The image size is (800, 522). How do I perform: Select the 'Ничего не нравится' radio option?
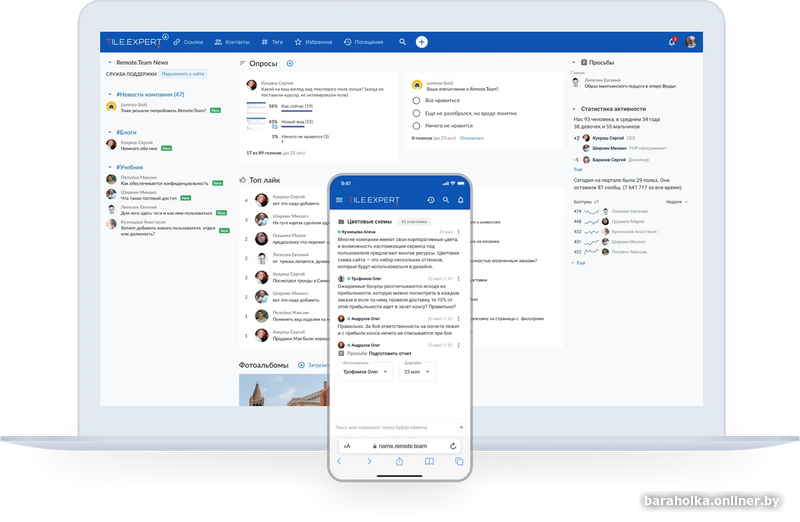click(x=416, y=125)
